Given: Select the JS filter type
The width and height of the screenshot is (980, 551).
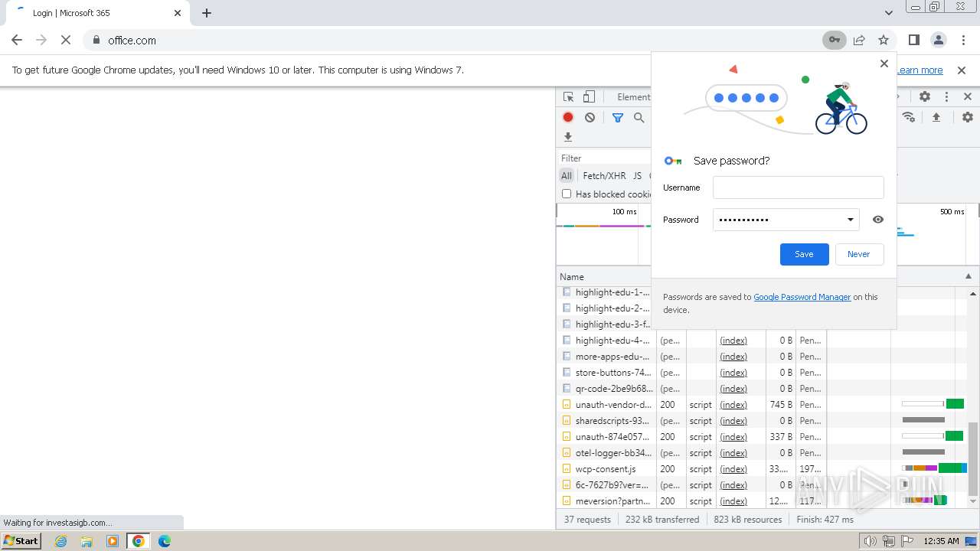Looking at the screenshot, I should 637,175.
